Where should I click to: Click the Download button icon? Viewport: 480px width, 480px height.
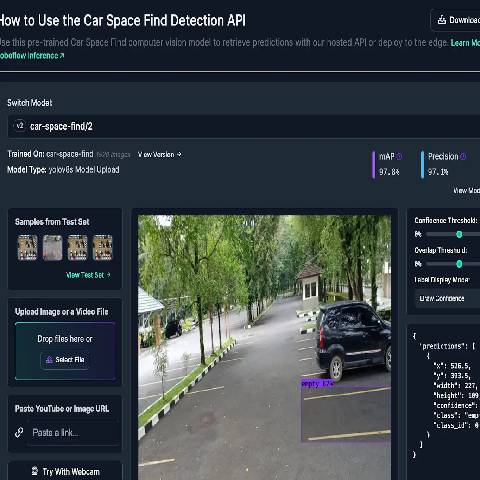click(442, 20)
